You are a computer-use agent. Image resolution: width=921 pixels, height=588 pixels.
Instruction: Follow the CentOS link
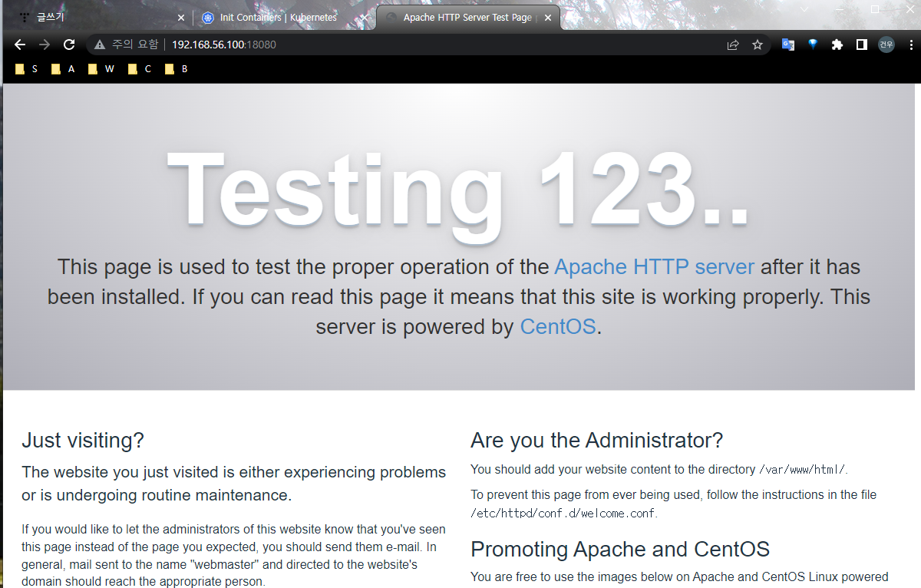(x=558, y=326)
